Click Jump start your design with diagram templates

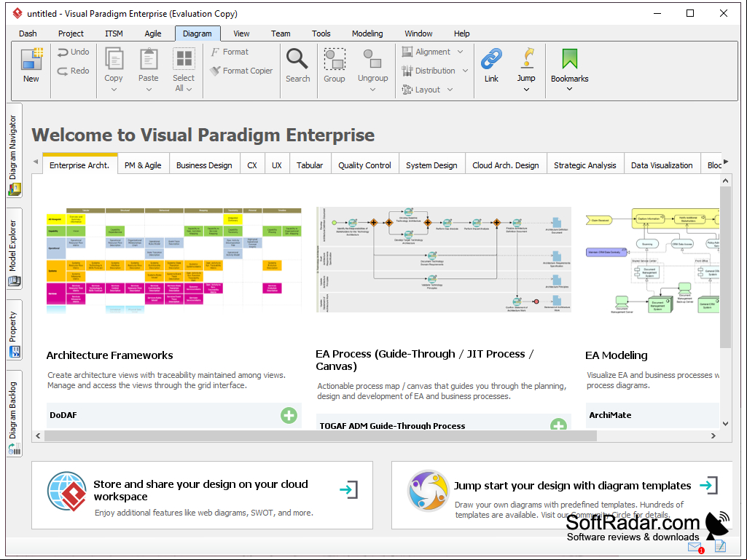(561, 494)
